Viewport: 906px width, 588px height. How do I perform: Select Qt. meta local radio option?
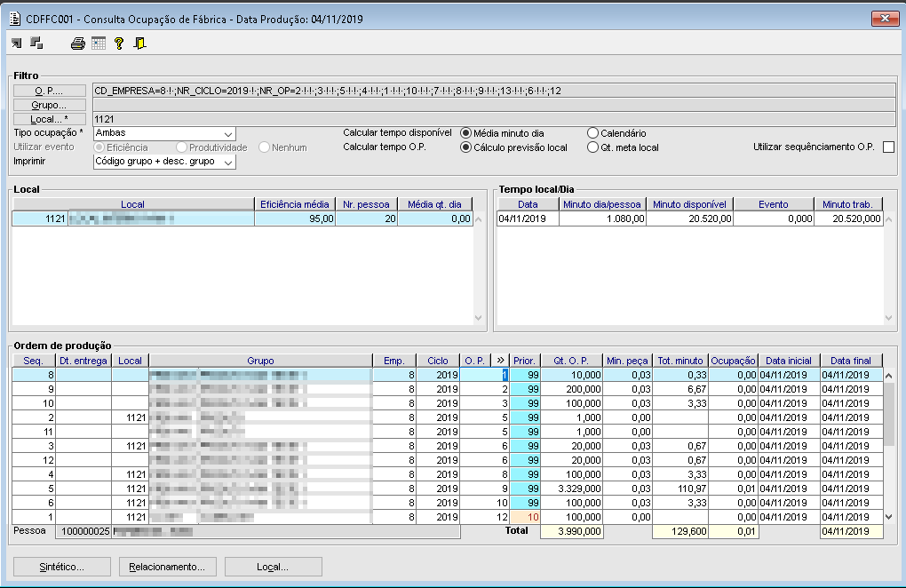click(592, 147)
